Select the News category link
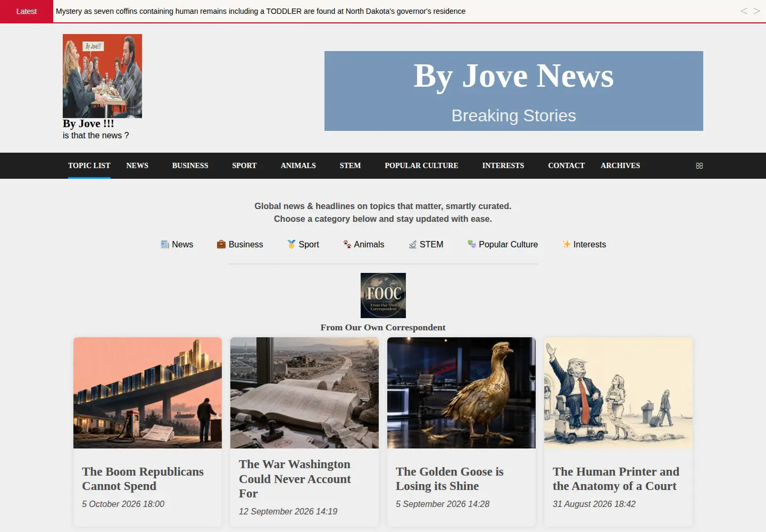 182,244
